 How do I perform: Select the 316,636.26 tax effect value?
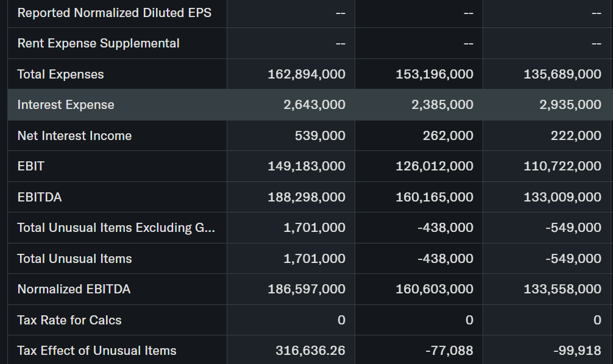[310, 351]
